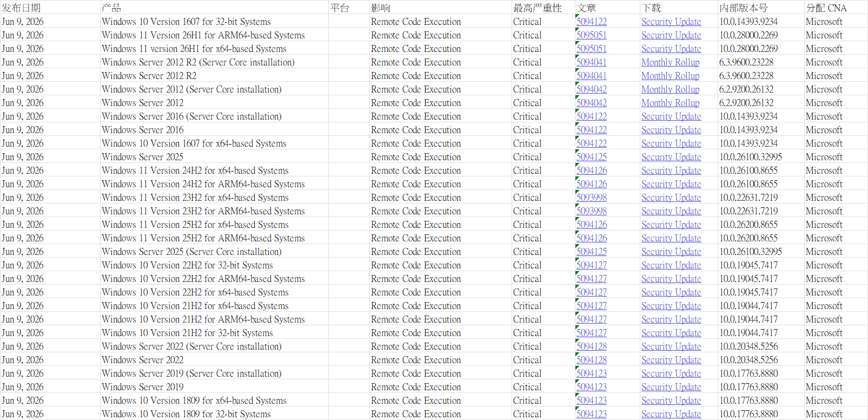Download Security Update for Windows 11 23H2 ARM64
Image resolution: width=868 pixels, height=420 pixels.
click(671, 211)
